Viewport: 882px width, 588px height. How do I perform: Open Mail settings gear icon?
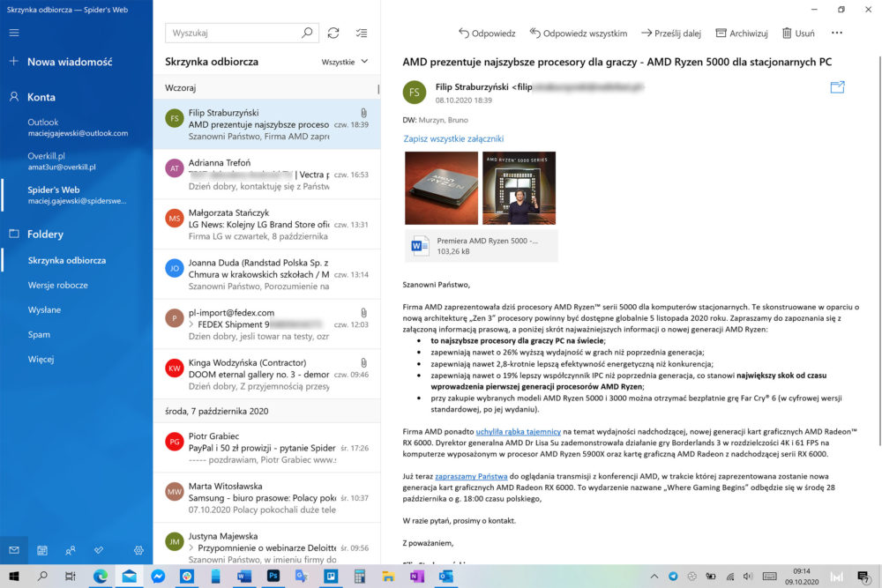[x=138, y=550]
